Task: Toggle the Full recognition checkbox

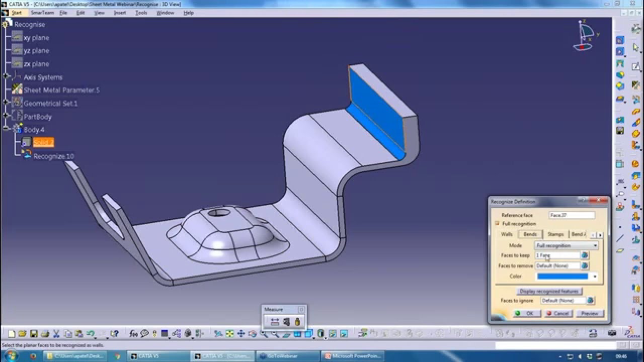Action: pos(497,224)
